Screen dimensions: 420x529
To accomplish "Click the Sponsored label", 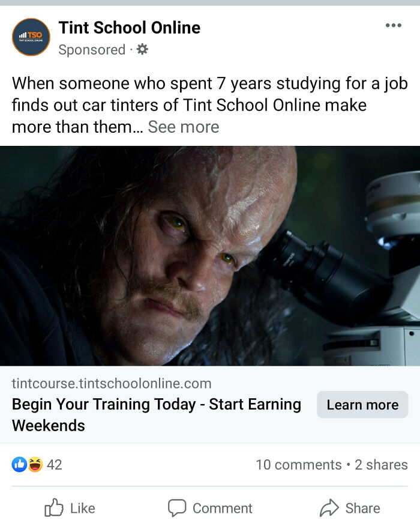I will [x=92, y=50].
